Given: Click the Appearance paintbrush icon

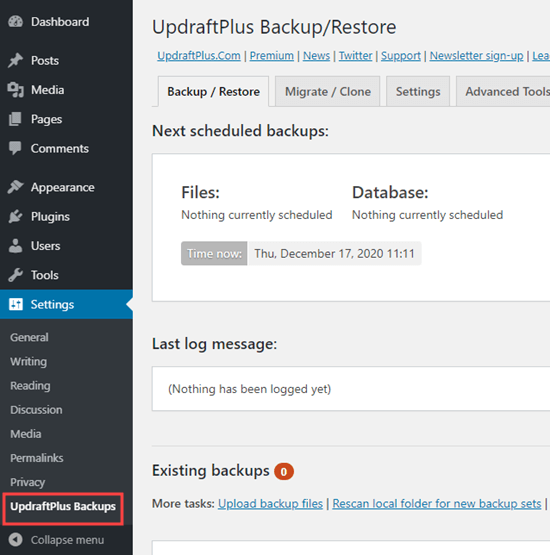Looking at the screenshot, I should click(x=15, y=187).
